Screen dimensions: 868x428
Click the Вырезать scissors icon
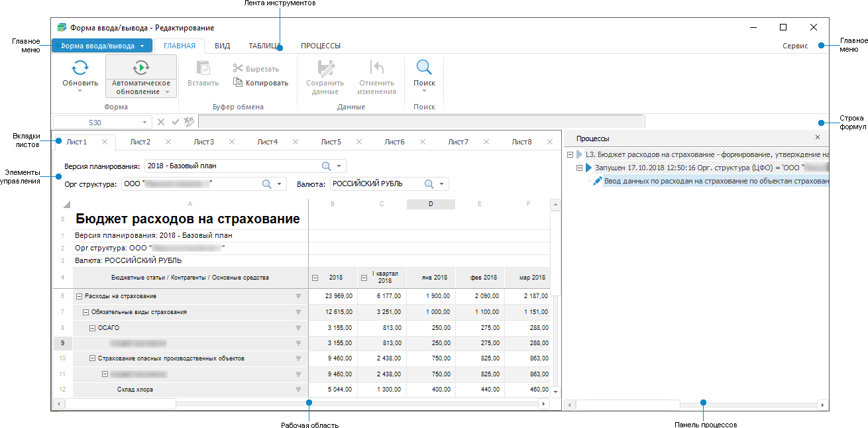point(239,68)
